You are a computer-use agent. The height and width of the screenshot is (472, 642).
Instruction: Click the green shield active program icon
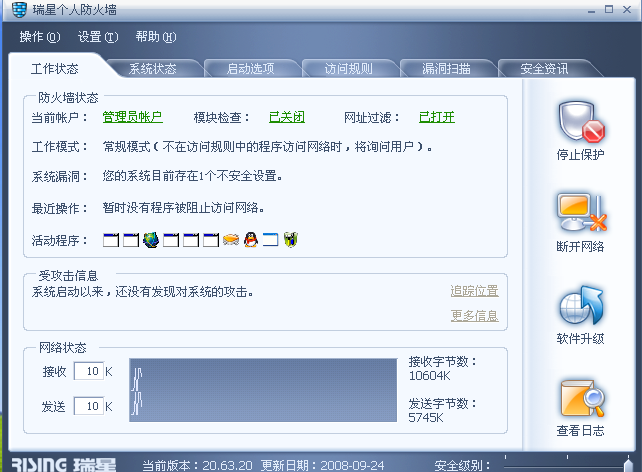point(291,239)
